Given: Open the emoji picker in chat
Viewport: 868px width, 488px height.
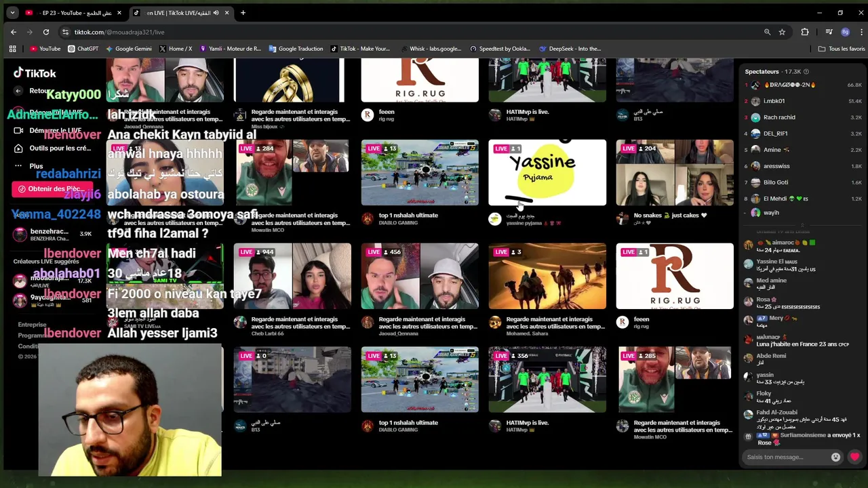Looking at the screenshot, I should click(835, 457).
